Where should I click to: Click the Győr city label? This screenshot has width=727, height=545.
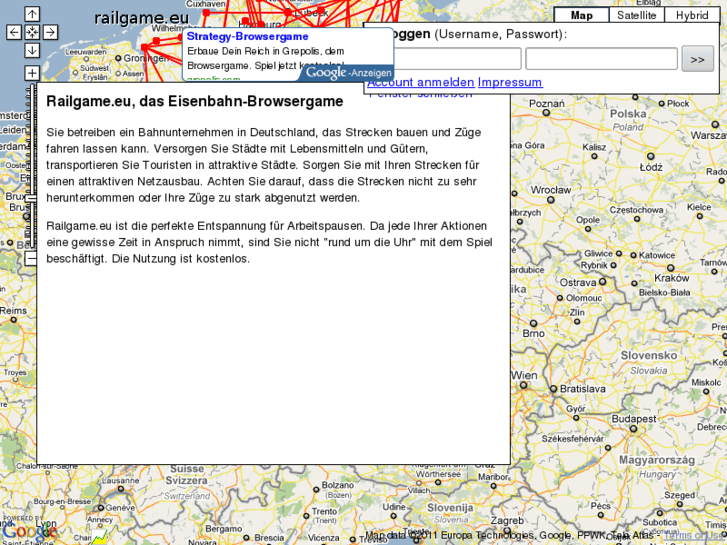click(x=576, y=409)
